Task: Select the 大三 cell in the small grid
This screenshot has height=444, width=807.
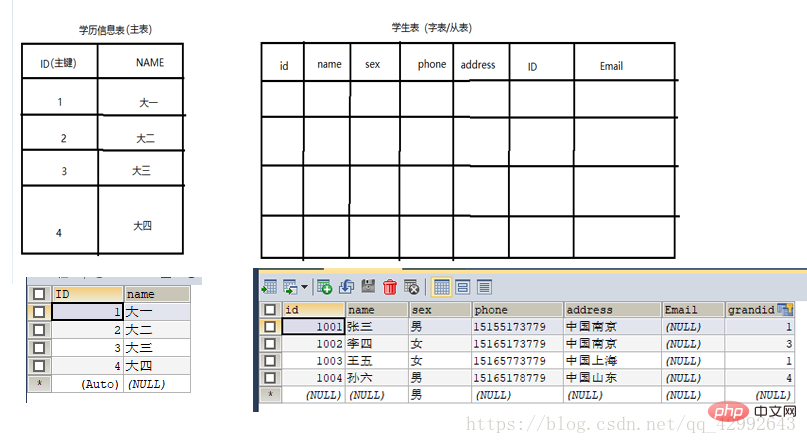Action: (157, 348)
